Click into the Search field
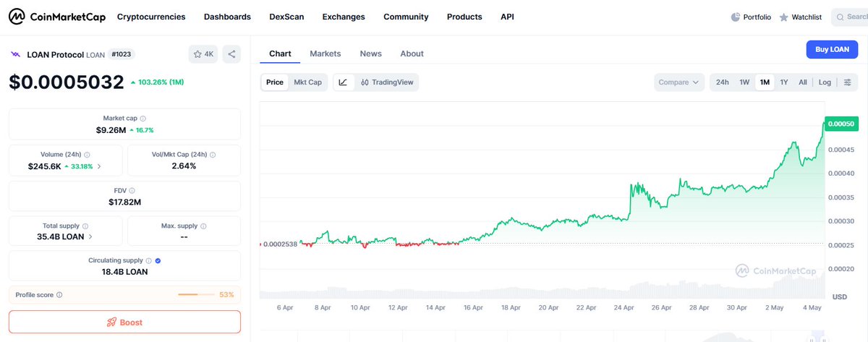The height and width of the screenshot is (342, 868). click(x=849, y=17)
